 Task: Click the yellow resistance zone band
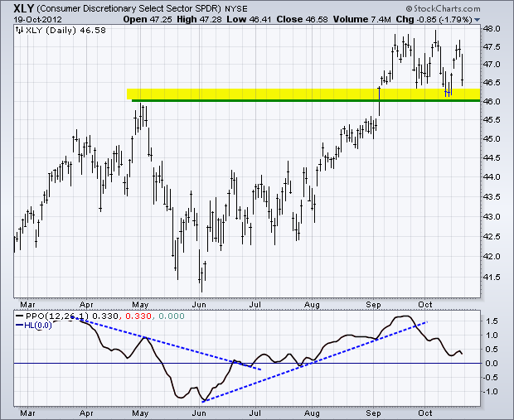(303, 94)
